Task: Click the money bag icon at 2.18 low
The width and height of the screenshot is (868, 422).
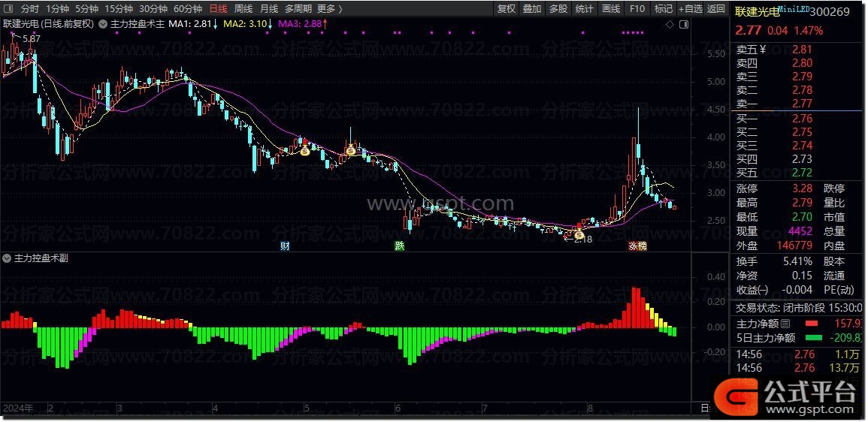Action: pyautogui.click(x=579, y=234)
